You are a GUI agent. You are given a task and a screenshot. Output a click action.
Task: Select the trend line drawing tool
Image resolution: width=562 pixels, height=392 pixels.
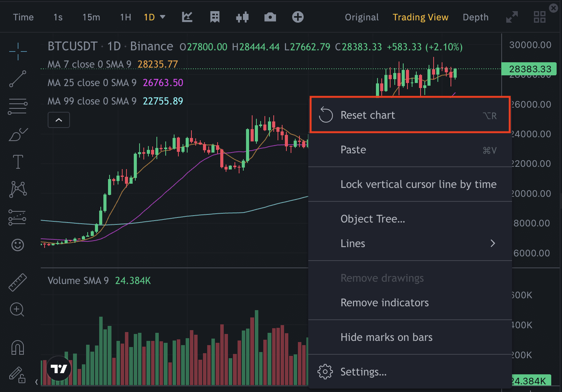tap(18, 79)
